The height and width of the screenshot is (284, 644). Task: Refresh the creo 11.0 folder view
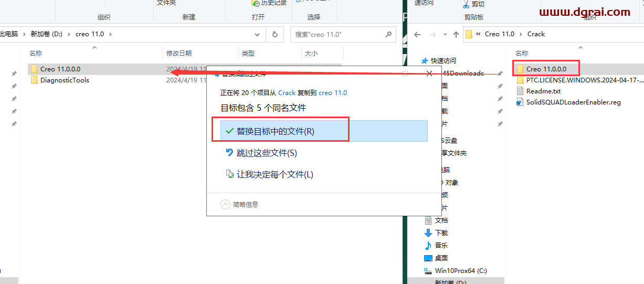(x=275, y=34)
